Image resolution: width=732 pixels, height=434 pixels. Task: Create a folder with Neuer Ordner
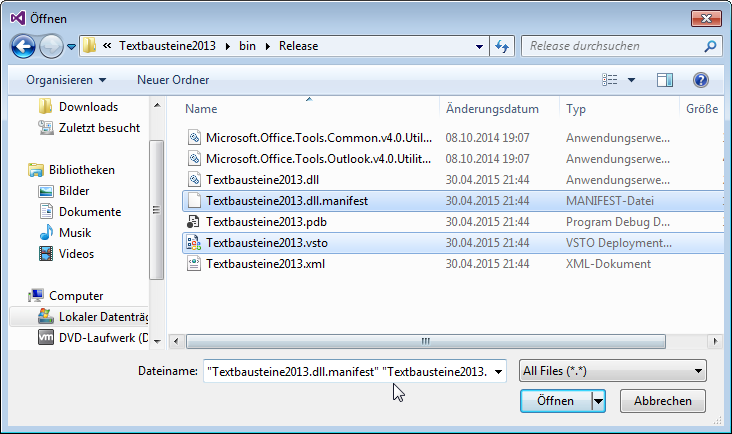coord(173,80)
